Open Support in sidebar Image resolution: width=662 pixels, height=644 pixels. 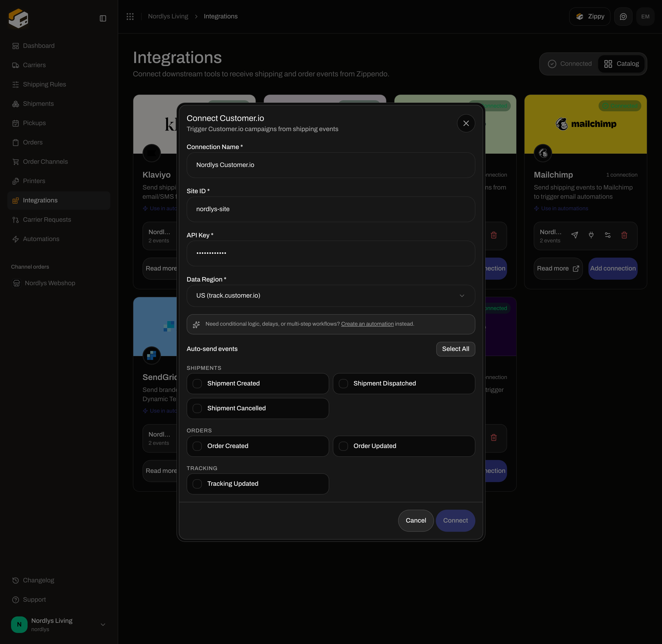[59, 599]
